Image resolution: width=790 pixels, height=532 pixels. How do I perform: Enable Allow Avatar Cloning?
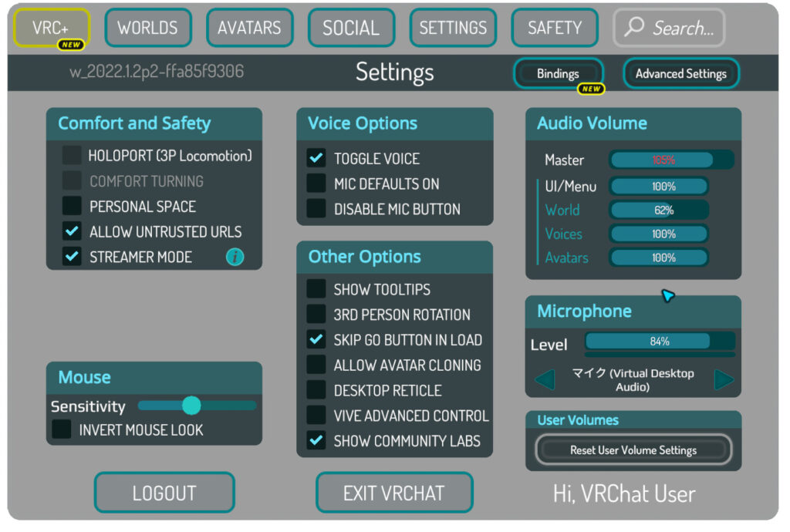click(x=316, y=365)
